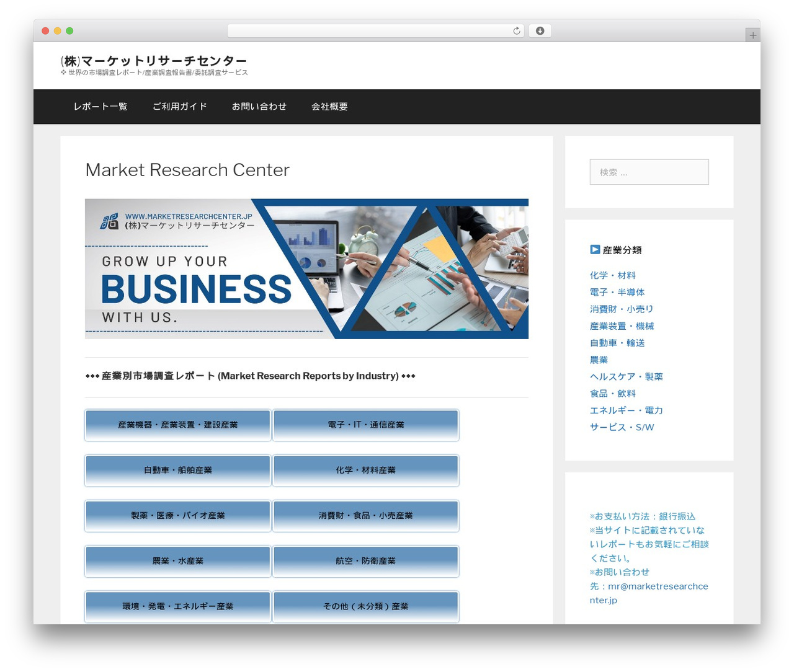Image resolution: width=794 pixels, height=672 pixels.
Task: Open the 製薬・医療・バイオ産業 button
Action: pyautogui.click(x=178, y=515)
